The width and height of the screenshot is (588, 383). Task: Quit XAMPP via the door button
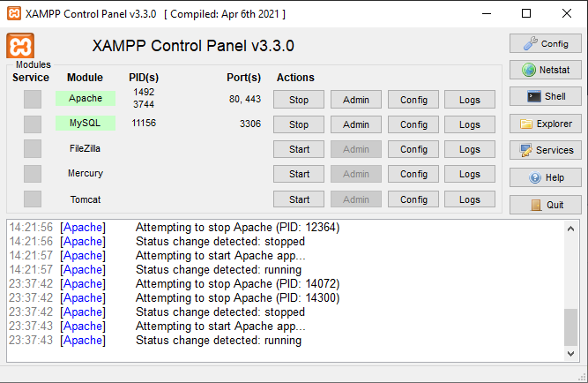coord(546,205)
